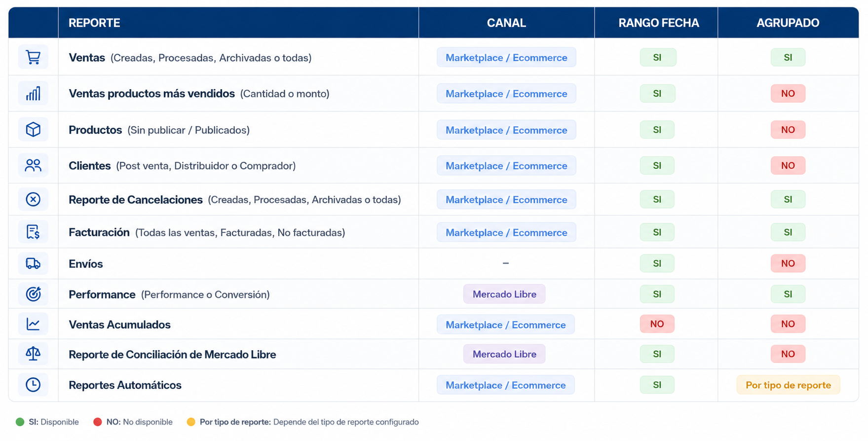Click the people icon for Clientes
Viewport: 868px width, 441px height.
(33, 165)
